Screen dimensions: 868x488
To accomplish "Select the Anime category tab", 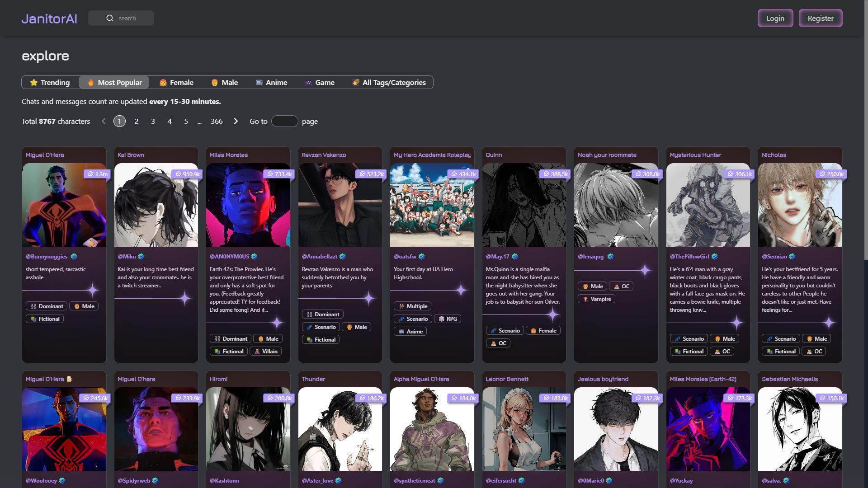I will click(x=271, y=82).
